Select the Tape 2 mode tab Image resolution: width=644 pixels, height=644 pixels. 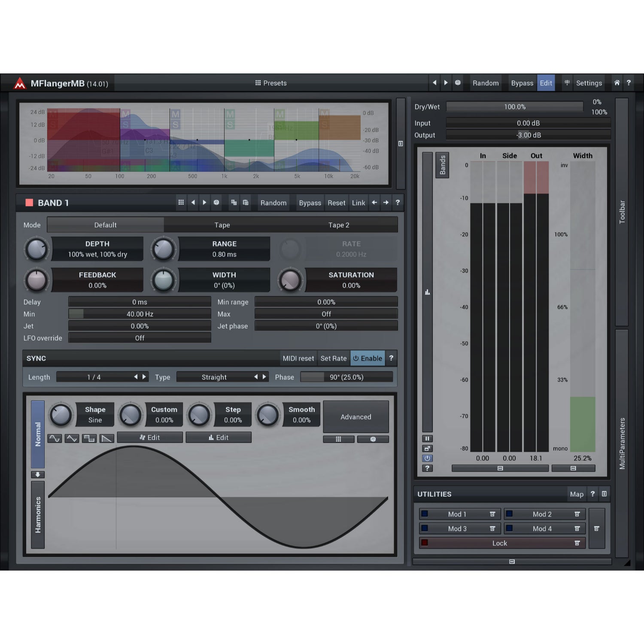pyautogui.click(x=339, y=225)
